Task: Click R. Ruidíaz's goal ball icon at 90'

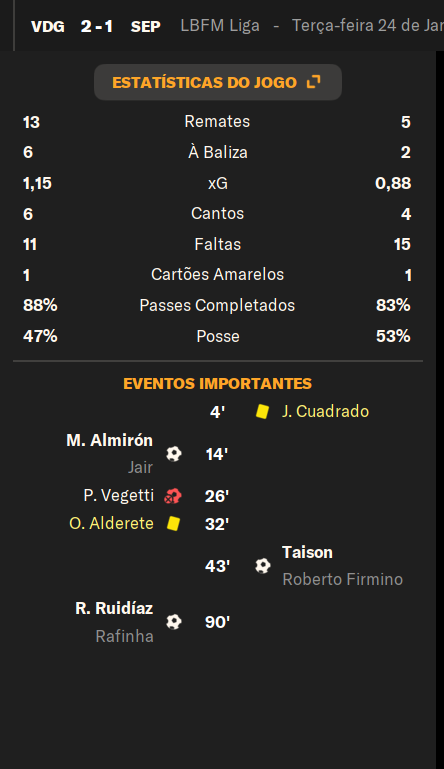Action: pyautogui.click(x=174, y=622)
